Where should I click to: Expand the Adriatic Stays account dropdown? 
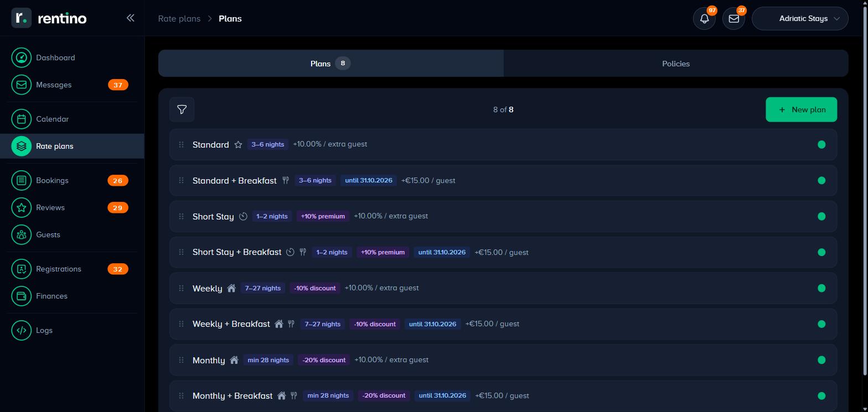pos(800,18)
